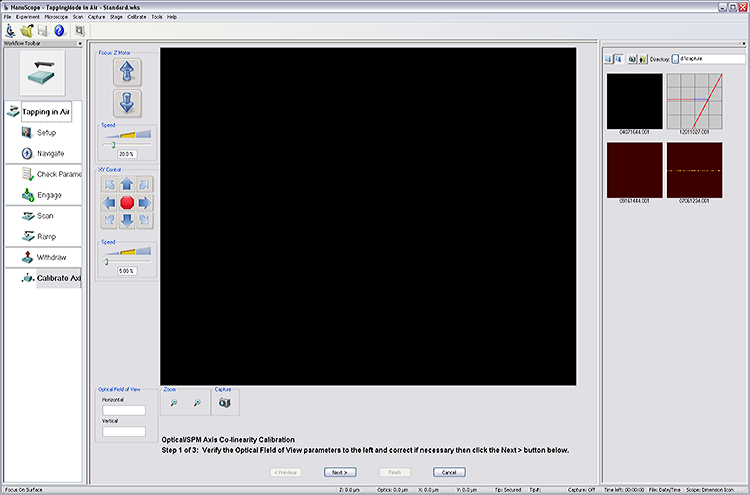
Task: Open the Navigate workflow step
Action: [50, 153]
